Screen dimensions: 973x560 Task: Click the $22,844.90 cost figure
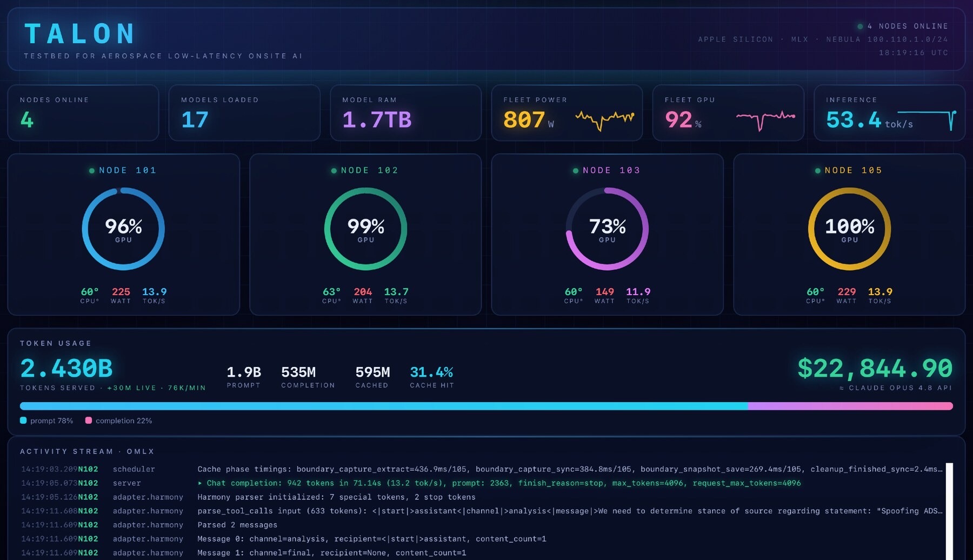[875, 369]
